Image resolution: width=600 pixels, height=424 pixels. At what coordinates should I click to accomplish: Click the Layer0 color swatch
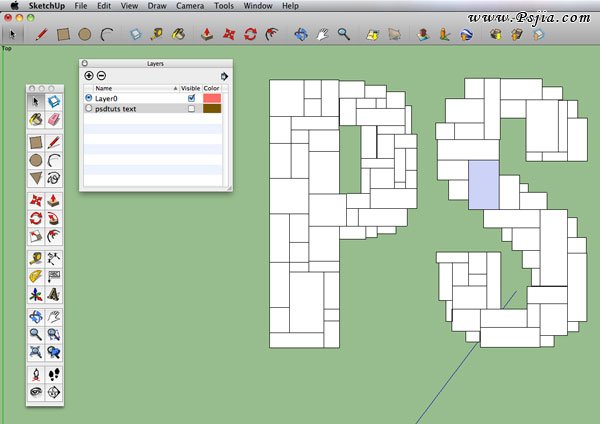click(x=212, y=99)
